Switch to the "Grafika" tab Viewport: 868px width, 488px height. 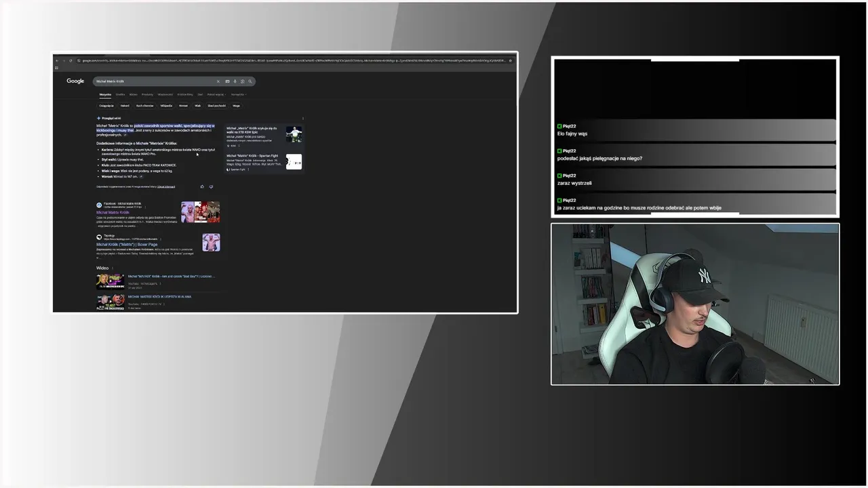coord(120,95)
